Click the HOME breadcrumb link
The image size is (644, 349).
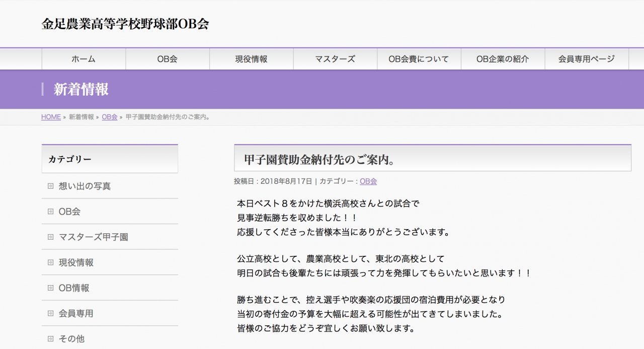pyautogui.click(x=50, y=117)
